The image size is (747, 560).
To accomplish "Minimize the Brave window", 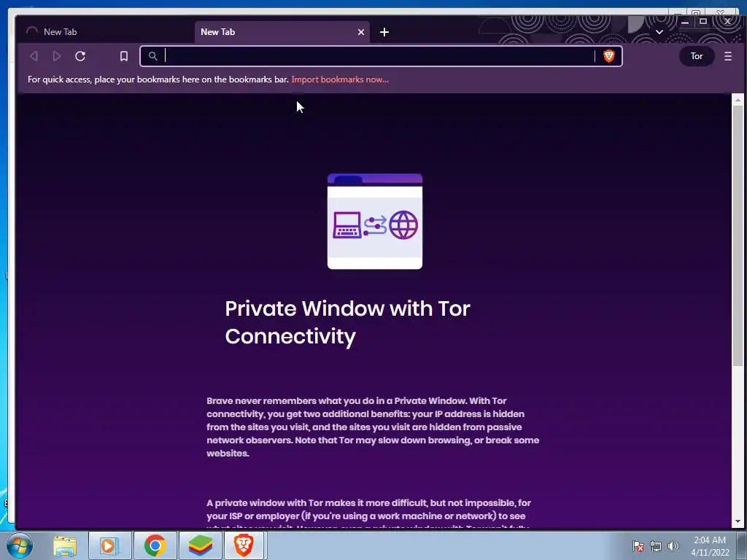I will pyautogui.click(x=685, y=21).
